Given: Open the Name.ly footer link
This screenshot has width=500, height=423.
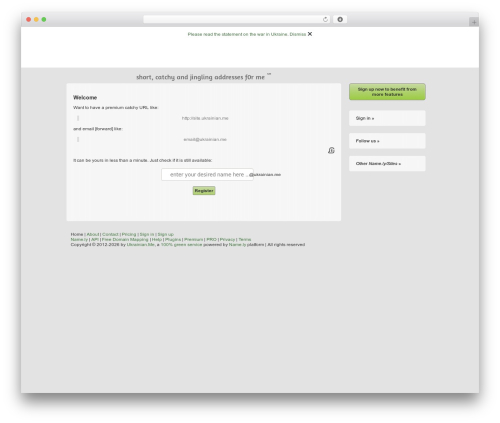Looking at the screenshot, I should (79, 239).
